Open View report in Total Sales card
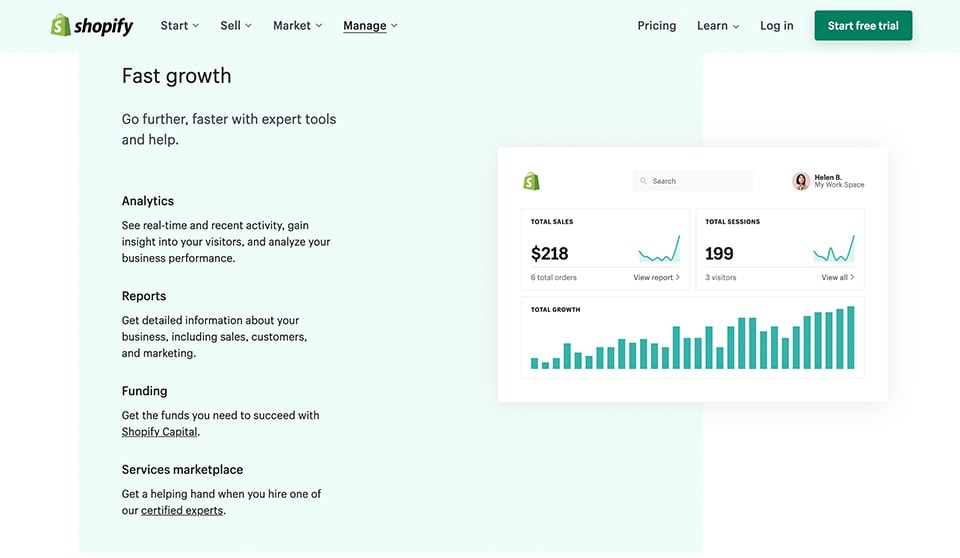This screenshot has height=558, width=960. (656, 277)
